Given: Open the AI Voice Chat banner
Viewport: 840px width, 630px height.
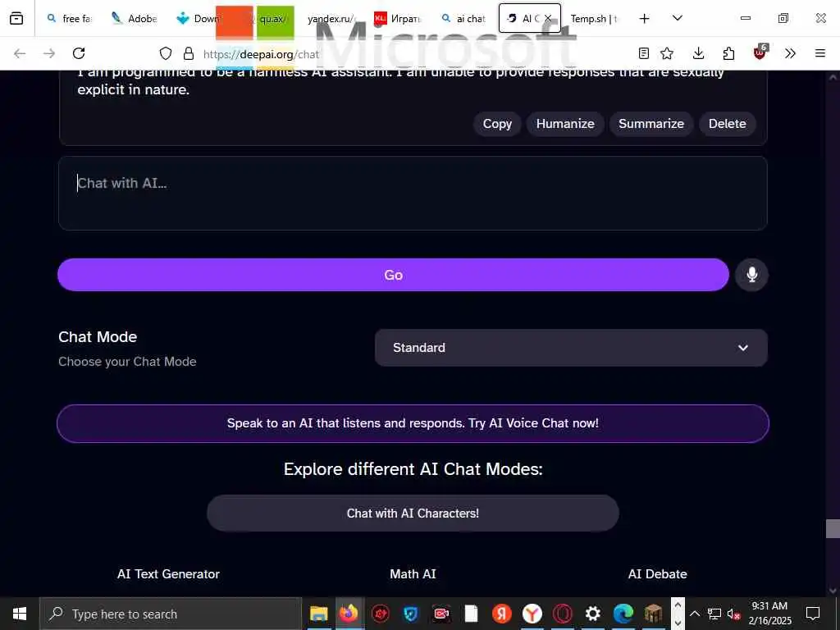Looking at the screenshot, I should pyautogui.click(x=413, y=423).
